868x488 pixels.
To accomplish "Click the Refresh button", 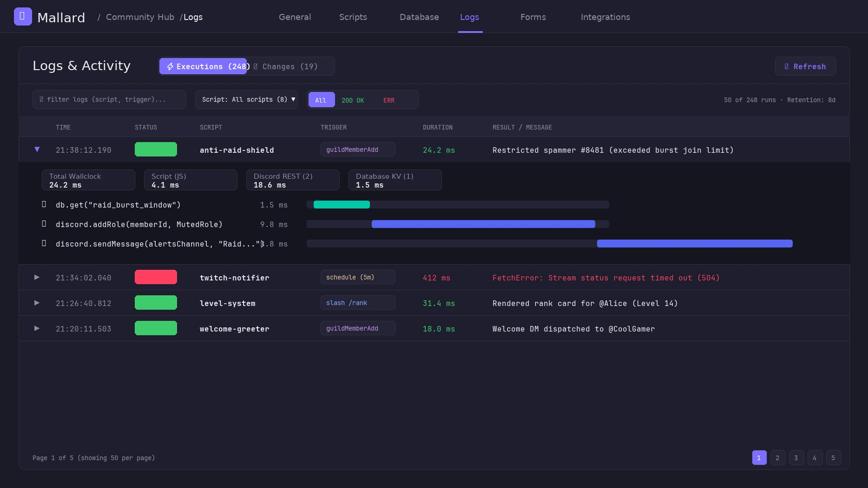I will click(x=805, y=66).
